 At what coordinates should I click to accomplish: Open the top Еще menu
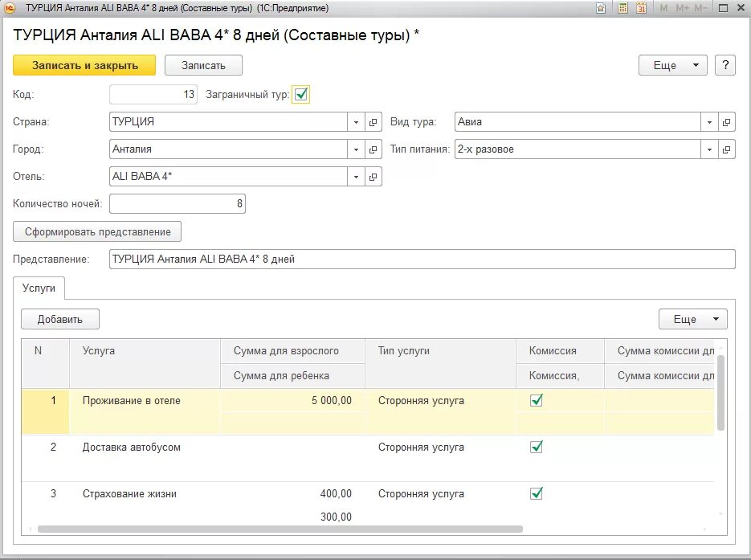click(672, 66)
